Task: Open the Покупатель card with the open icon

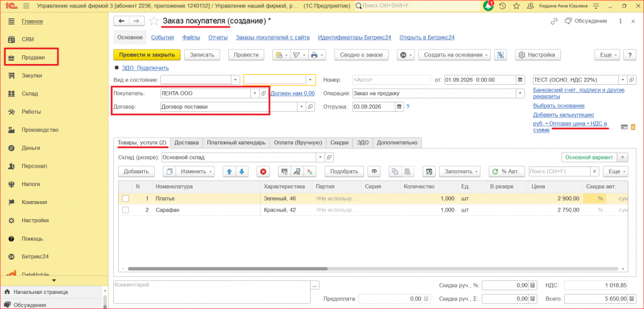Action: coord(264,94)
